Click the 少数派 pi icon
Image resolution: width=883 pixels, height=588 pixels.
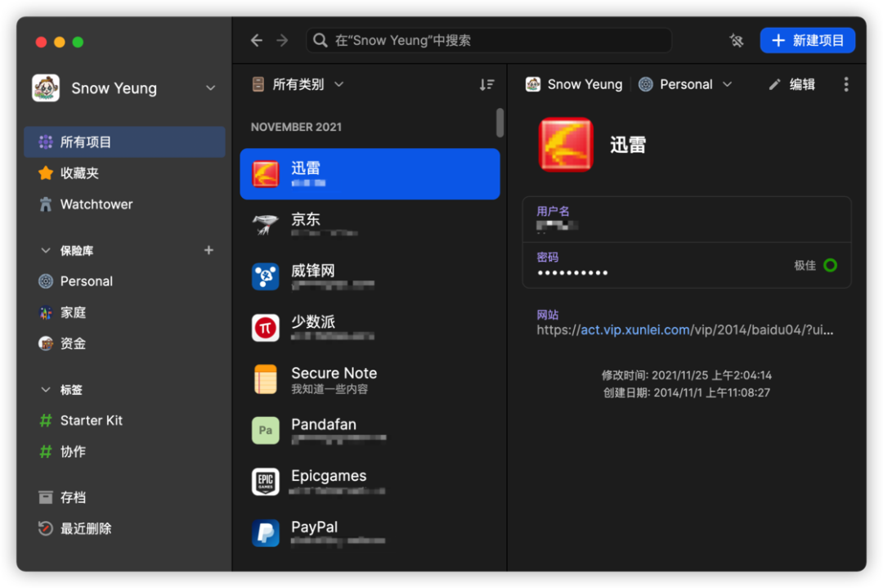click(265, 328)
